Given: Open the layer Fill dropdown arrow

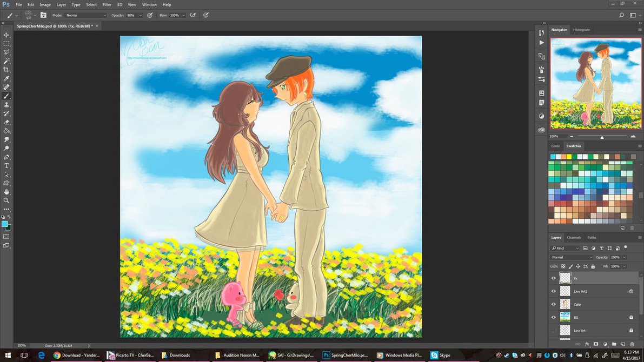Looking at the screenshot, I should 625,266.
